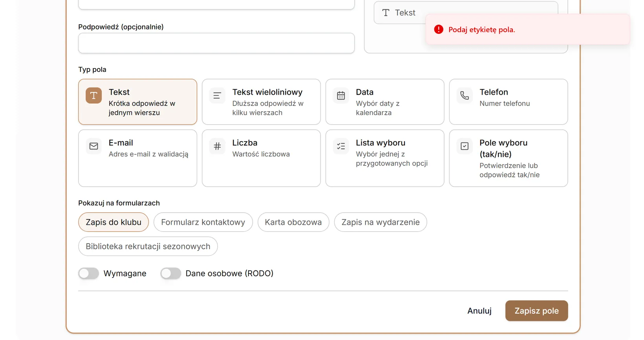Choose the Tekst field type card

(137, 102)
